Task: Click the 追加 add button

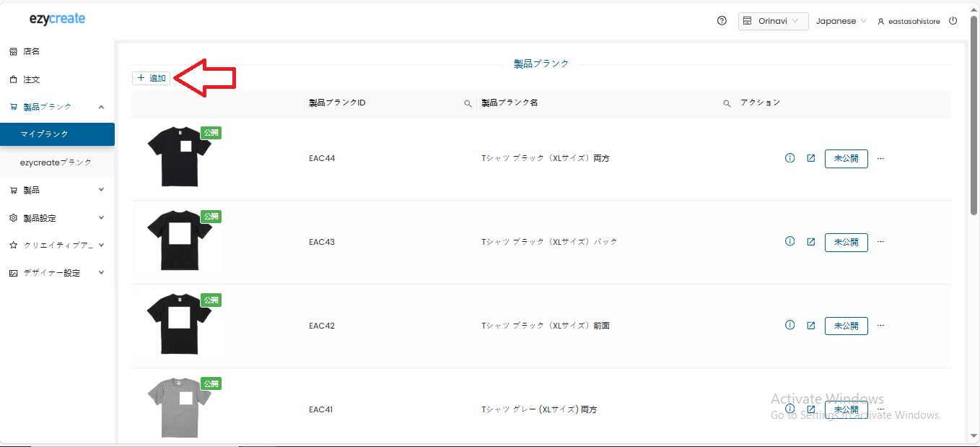Action: point(151,78)
